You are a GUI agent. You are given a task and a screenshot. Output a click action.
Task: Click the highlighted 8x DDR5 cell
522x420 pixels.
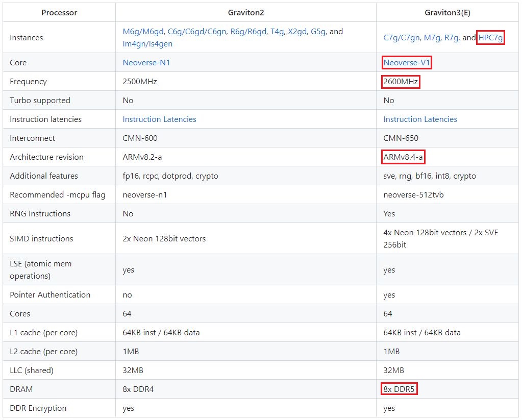point(400,389)
